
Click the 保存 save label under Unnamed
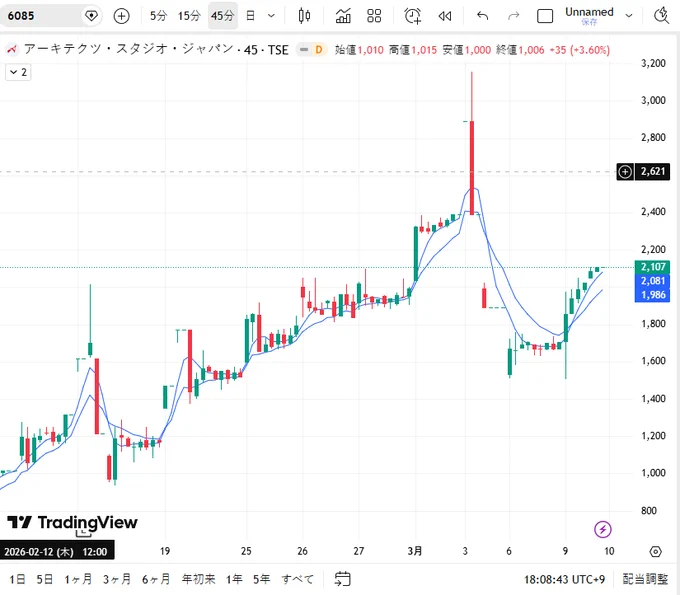click(x=589, y=22)
